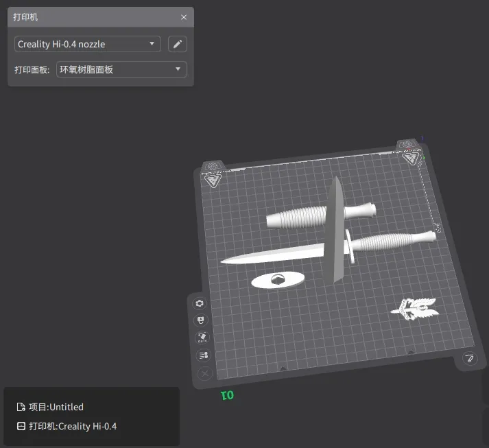Click the project file icon beside 项目:Untitled
The image size is (489, 448).
pos(21,407)
